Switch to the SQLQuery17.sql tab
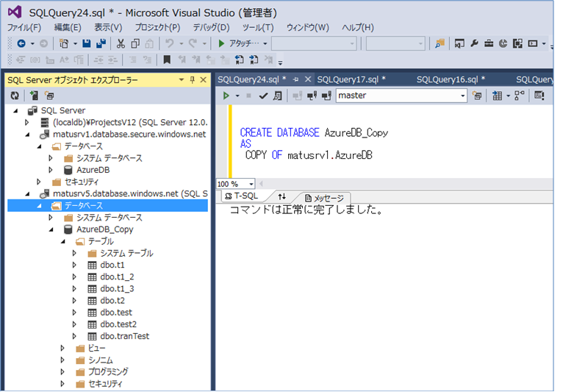 [x=351, y=79]
